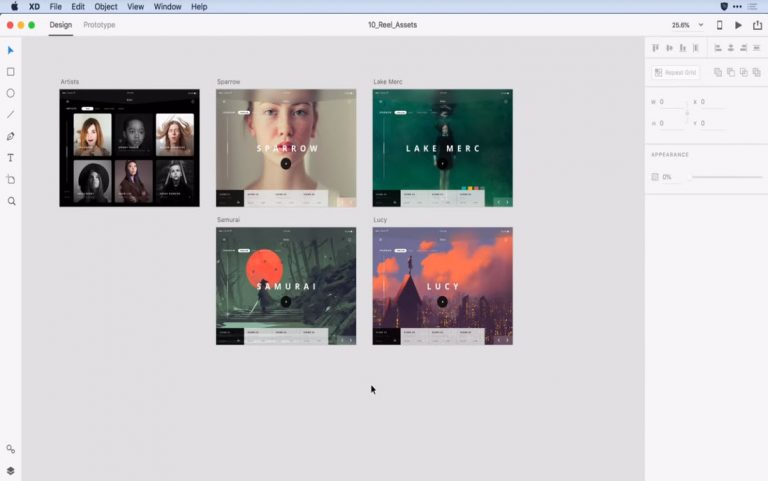Click the Zoom magnifier tool
This screenshot has width=768, height=481.
[11, 201]
